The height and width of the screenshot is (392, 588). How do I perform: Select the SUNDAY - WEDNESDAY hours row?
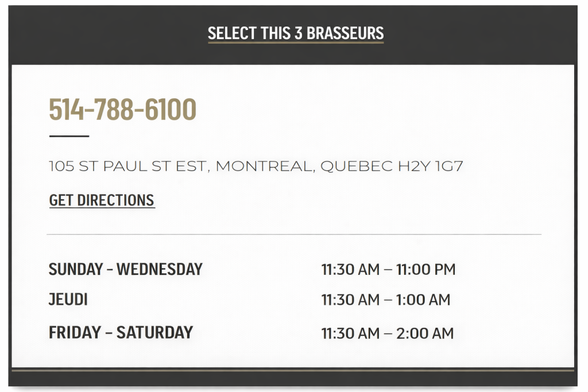(x=126, y=269)
